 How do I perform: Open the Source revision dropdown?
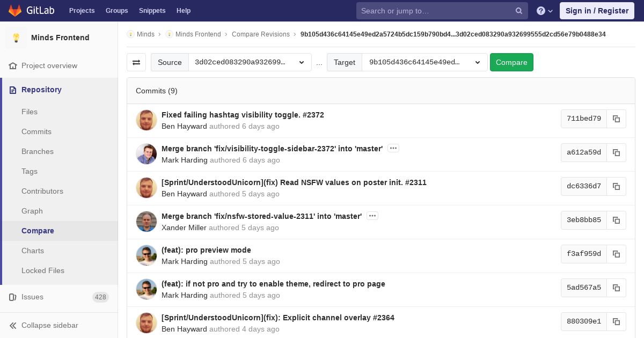tap(250, 62)
